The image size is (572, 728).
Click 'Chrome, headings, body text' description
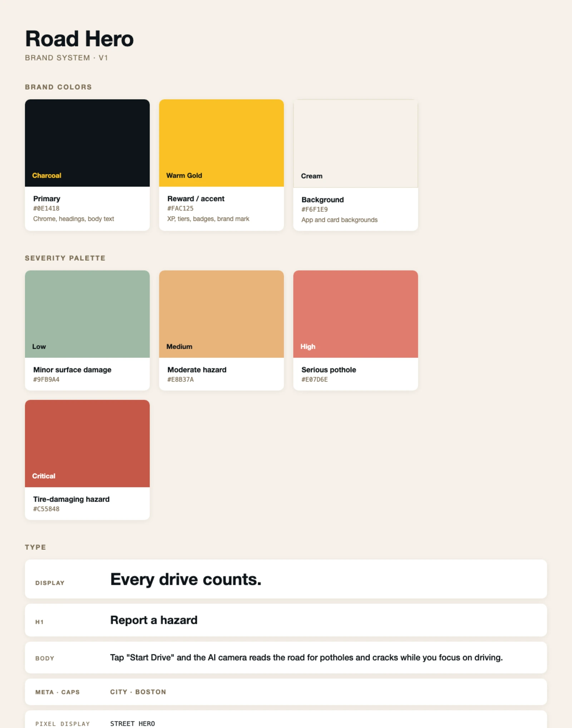point(74,219)
